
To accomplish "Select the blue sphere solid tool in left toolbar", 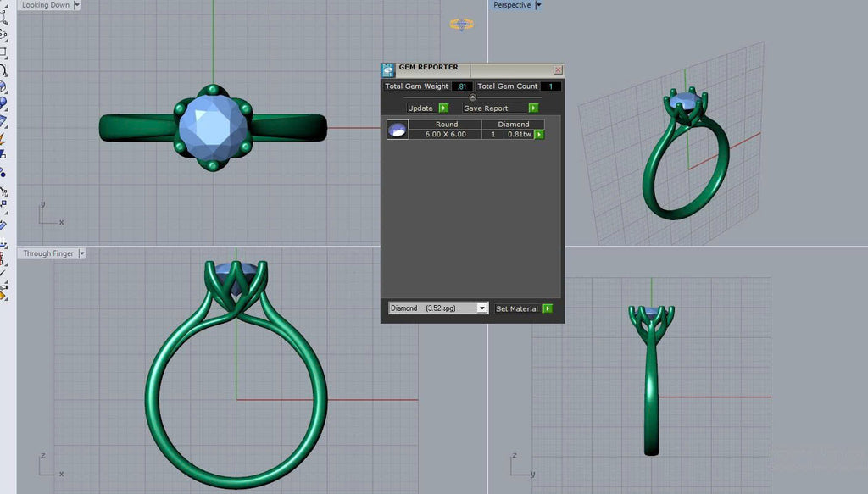I will 3,103.
